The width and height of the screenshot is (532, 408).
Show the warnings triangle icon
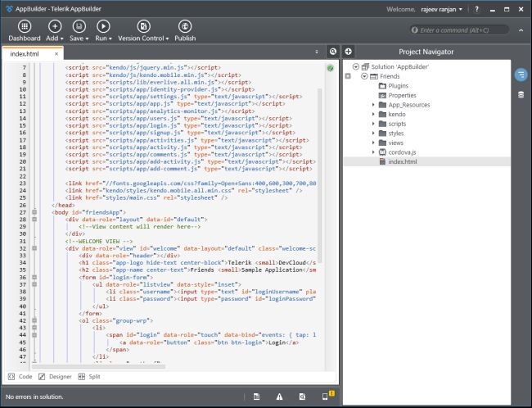[279, 397]
